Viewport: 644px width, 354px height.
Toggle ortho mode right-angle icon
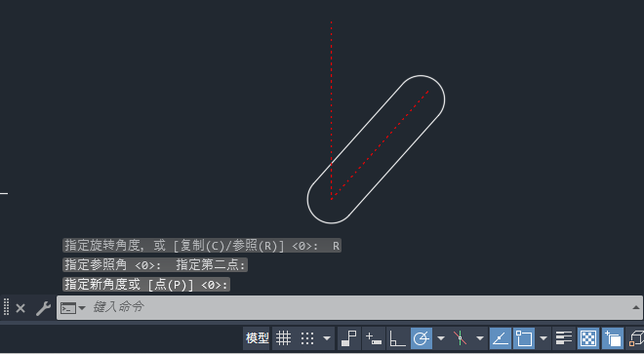[397, 338]
